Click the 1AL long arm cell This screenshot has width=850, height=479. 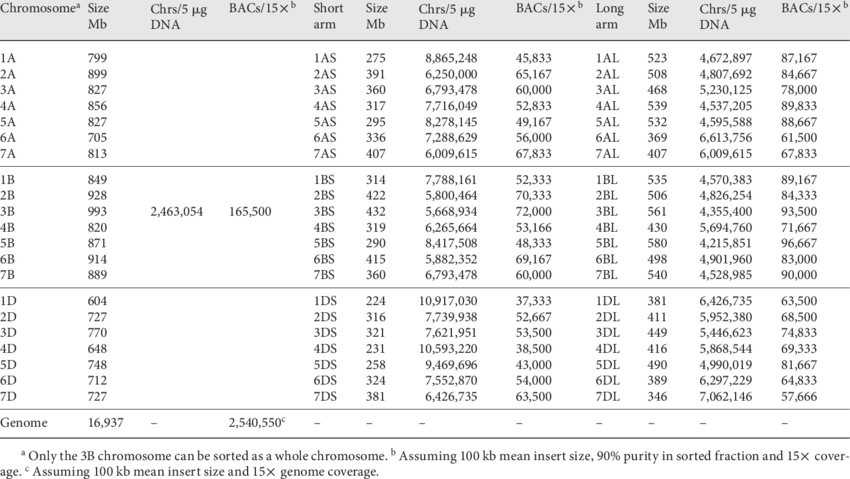click(x=607, y=59)
